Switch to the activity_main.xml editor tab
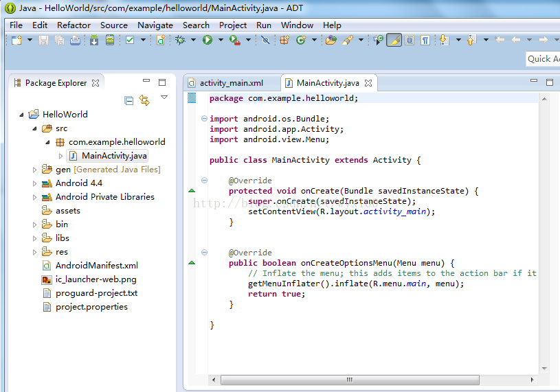The image size is (560, 392). pos(231,83)
